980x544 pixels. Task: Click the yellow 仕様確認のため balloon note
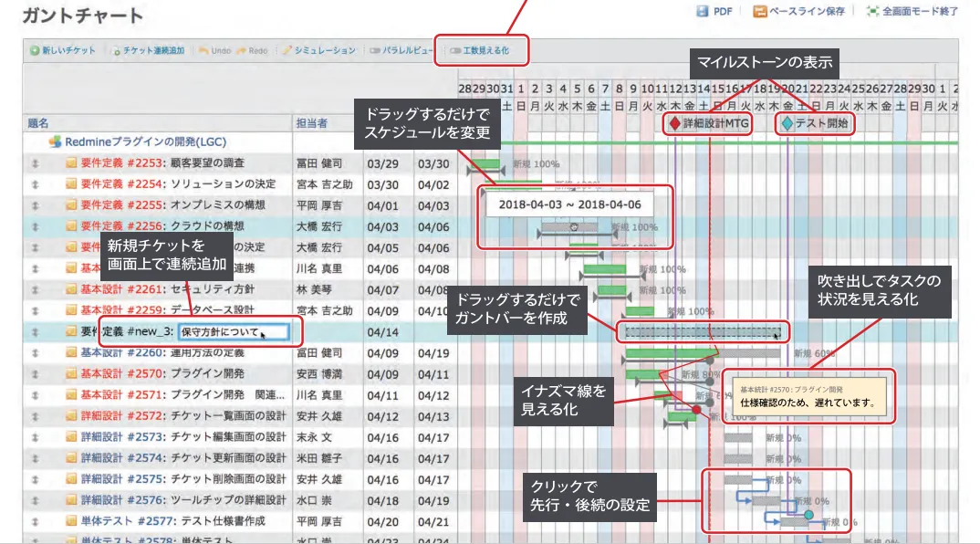click(x=808, y=396)
